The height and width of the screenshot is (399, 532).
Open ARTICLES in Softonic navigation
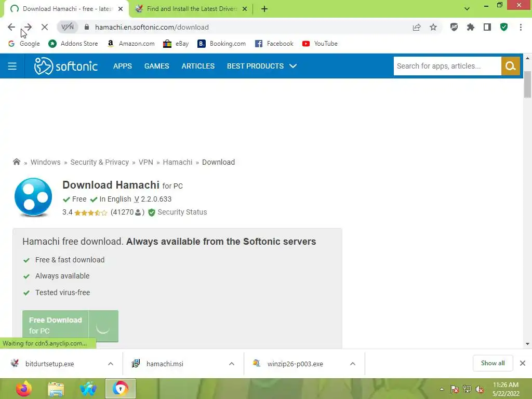(198, 66)
